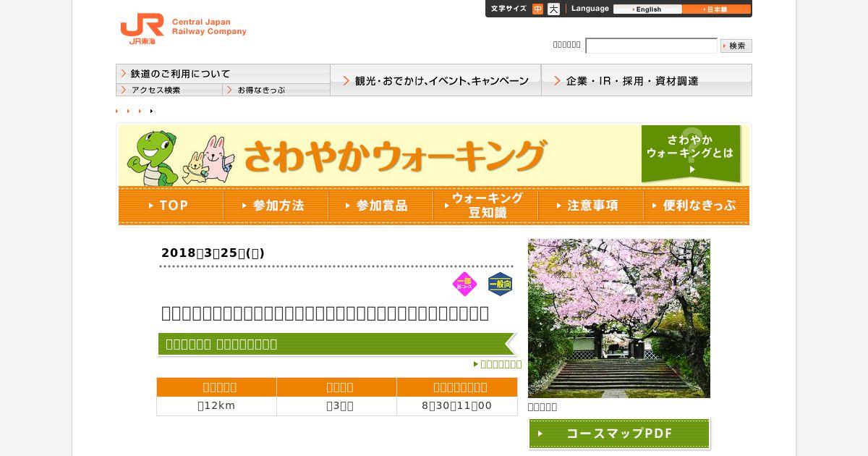Viewport: 868px width, 456px height.
Task: Click the JR Central Japan Railway Company logo
Action: coord(183,29)
